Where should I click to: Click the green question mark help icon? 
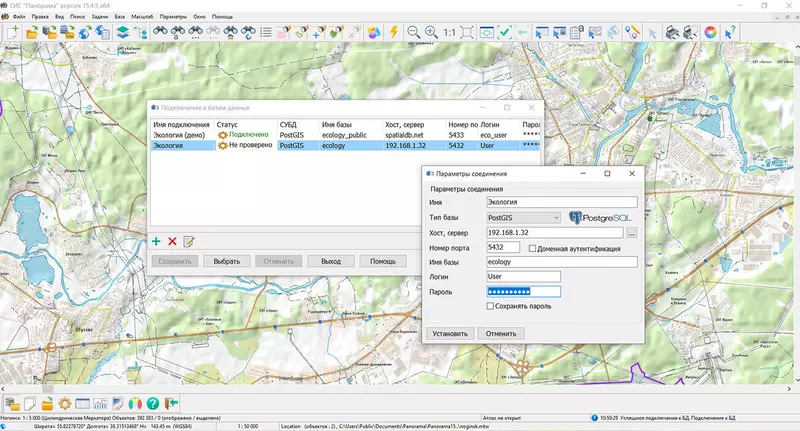(152, 403)
